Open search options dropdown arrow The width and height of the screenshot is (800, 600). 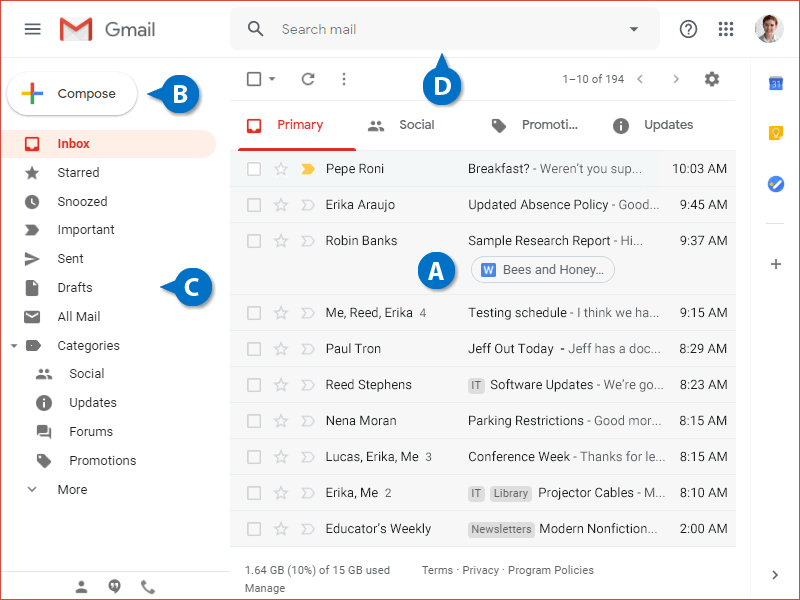coord(633,29)
